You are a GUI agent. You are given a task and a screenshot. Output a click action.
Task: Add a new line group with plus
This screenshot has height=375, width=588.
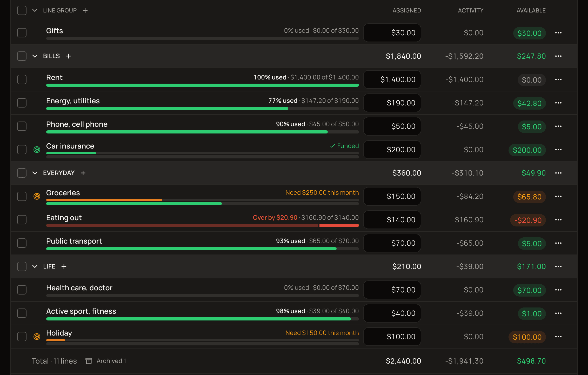(x=85, y=10)
